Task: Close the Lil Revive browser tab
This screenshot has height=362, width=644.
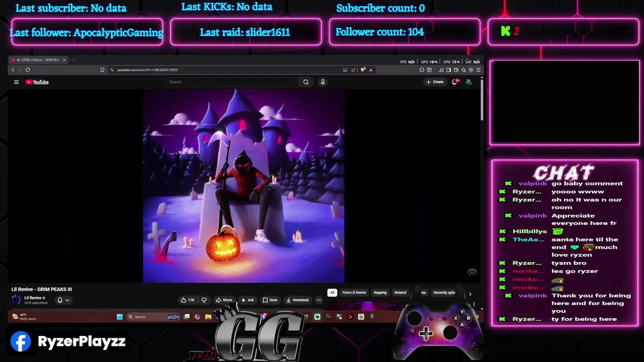Action: pyautogui.click(x=64, y=60)
